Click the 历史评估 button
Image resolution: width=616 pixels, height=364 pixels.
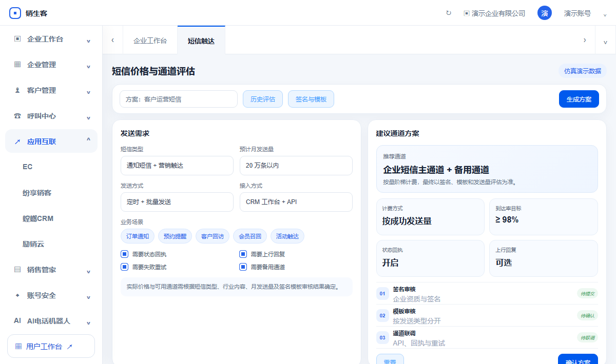click(263, 99)
